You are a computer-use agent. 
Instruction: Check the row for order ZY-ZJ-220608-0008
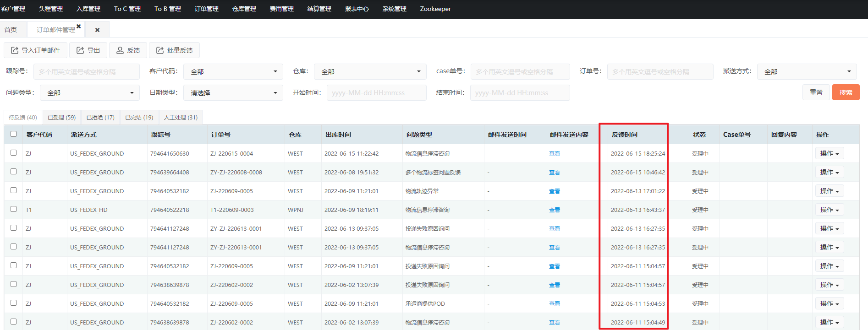13,172
